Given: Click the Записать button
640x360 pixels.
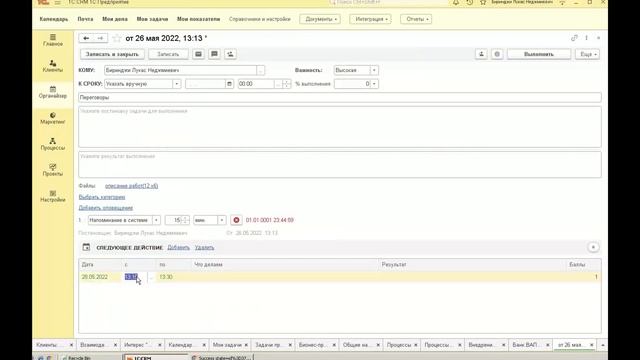Looking at the screenshot, I should pyautogui.click(x=168, y=54).
